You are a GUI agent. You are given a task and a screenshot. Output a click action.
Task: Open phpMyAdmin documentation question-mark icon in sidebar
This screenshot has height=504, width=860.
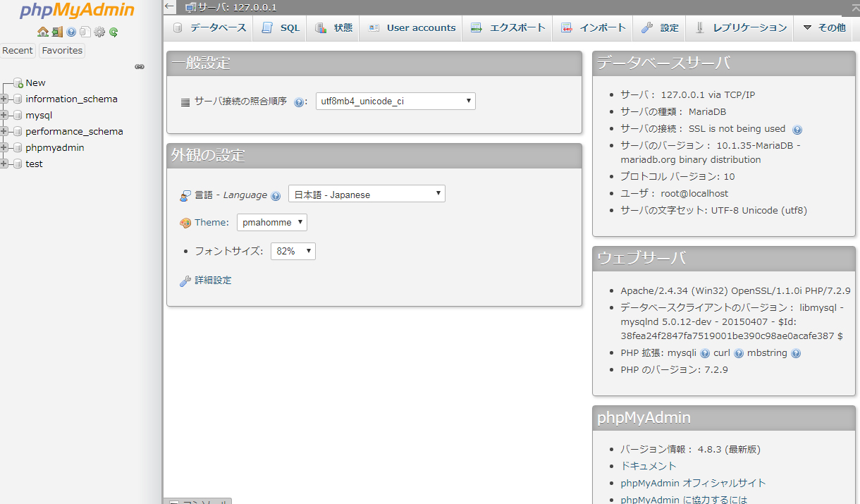click(71, 32)
